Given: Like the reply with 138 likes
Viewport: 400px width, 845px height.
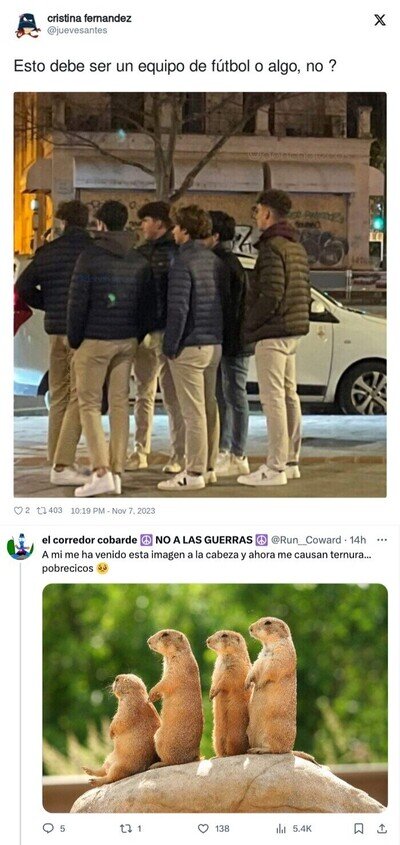Looking at the screenshot, I should (x=203, y=828).
